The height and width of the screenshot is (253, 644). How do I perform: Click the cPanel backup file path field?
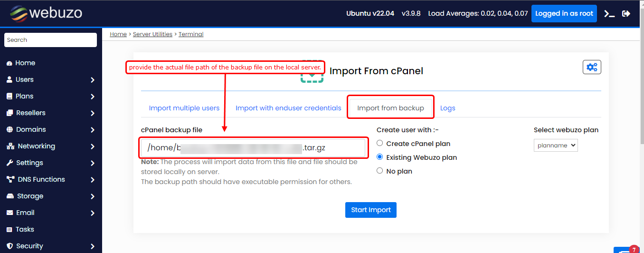pyautogui.click(x=254, y=148)
